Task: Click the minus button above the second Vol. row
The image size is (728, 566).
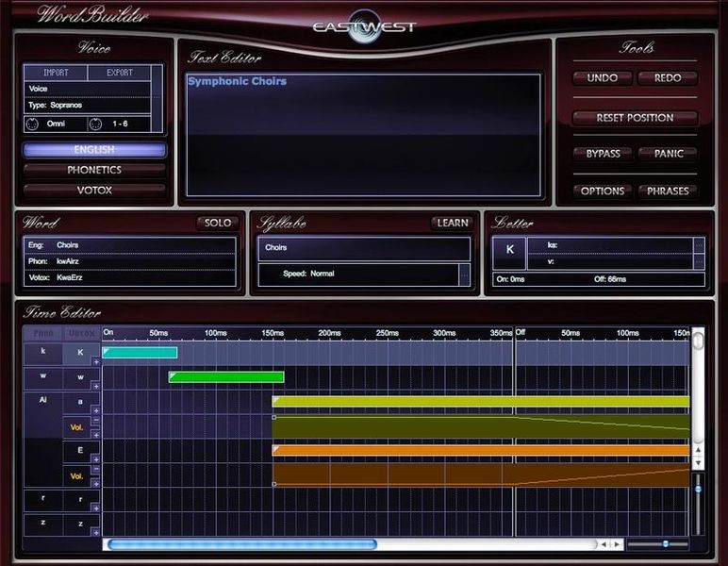Action: [x=95, y=469]
